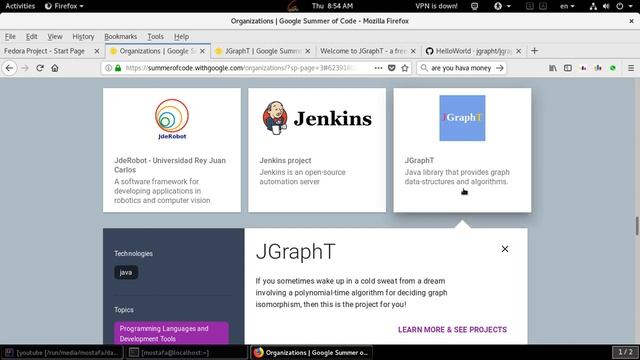Screen dimensions: 640x360
Task: Close the Fedora Project tab
Action: coord(97,51)
